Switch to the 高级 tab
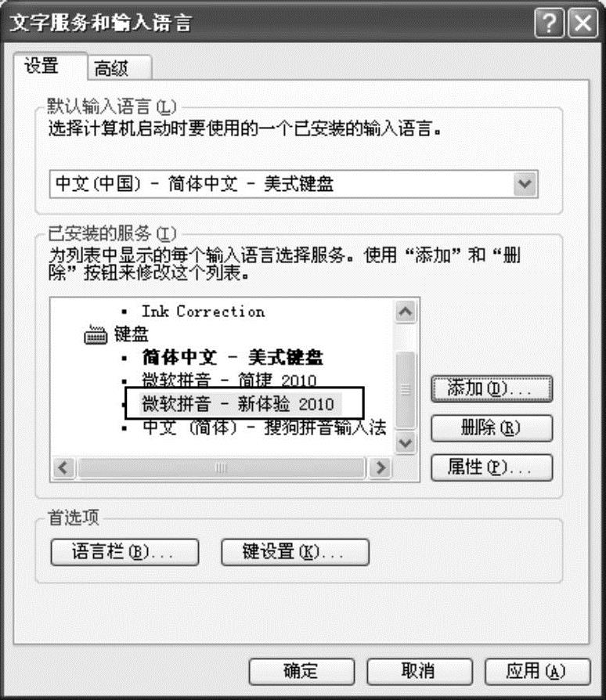 coord(120,68)
